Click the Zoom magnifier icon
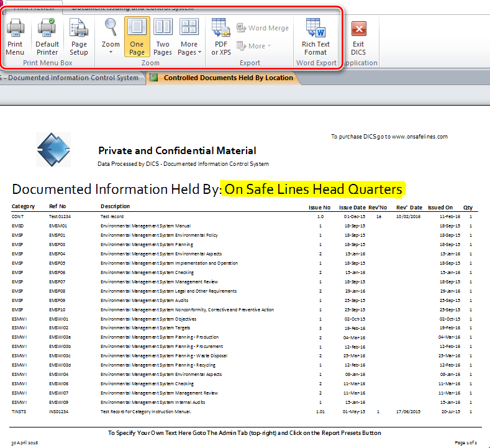 point(111,27)
